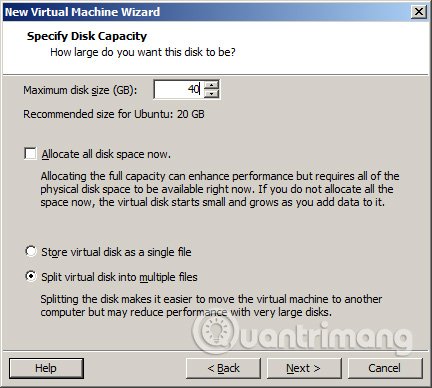Click the Recommended size for Ubuntu text
The height and width of the screenshot is (388, 432).
point(114,114)
